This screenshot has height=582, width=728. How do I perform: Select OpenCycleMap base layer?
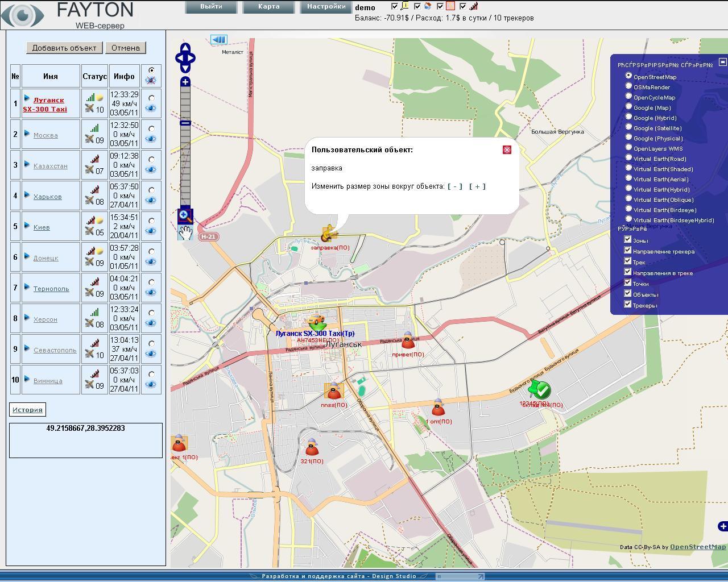pos(628,96)
